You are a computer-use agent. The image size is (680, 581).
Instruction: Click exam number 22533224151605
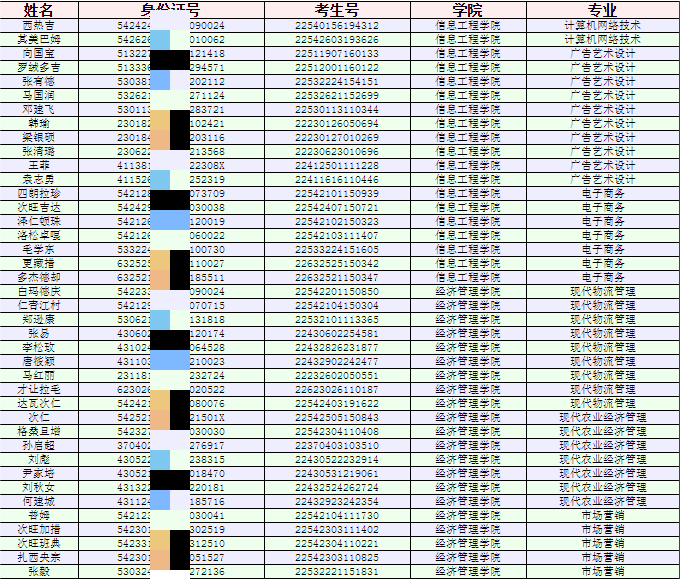pyautogui.click(x=337, y=249)
